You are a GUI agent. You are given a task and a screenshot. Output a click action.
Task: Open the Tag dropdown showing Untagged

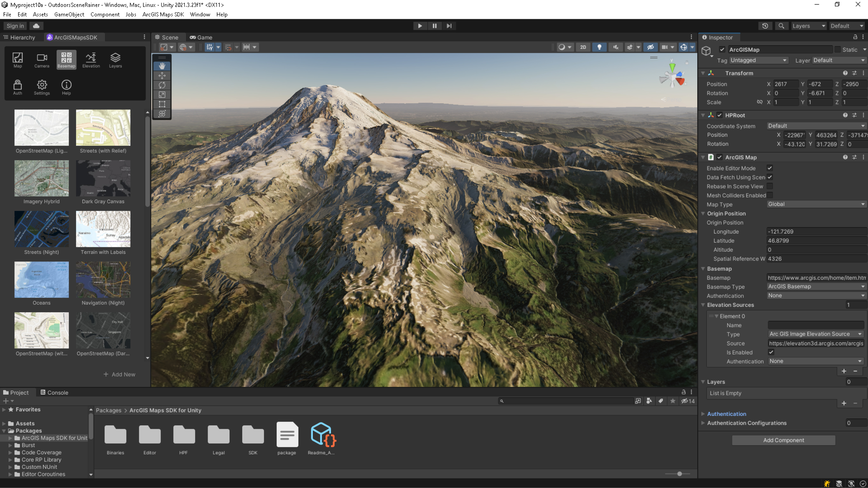(x=758, y=60)
